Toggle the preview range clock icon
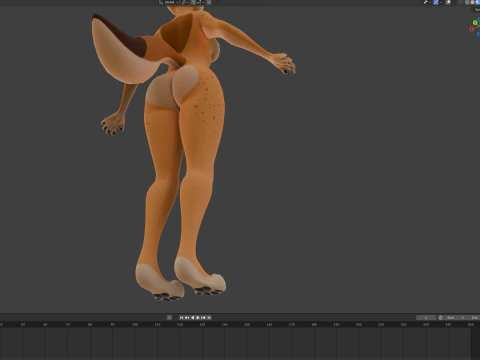Screen dimensions: 480x360 pos(441,318)
